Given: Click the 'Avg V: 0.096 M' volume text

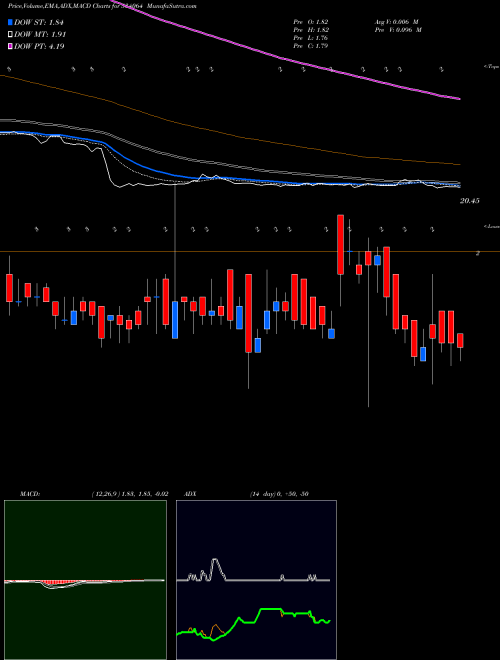Looking at the screenshot, I should pyautogui.click(x=396, y=21).
